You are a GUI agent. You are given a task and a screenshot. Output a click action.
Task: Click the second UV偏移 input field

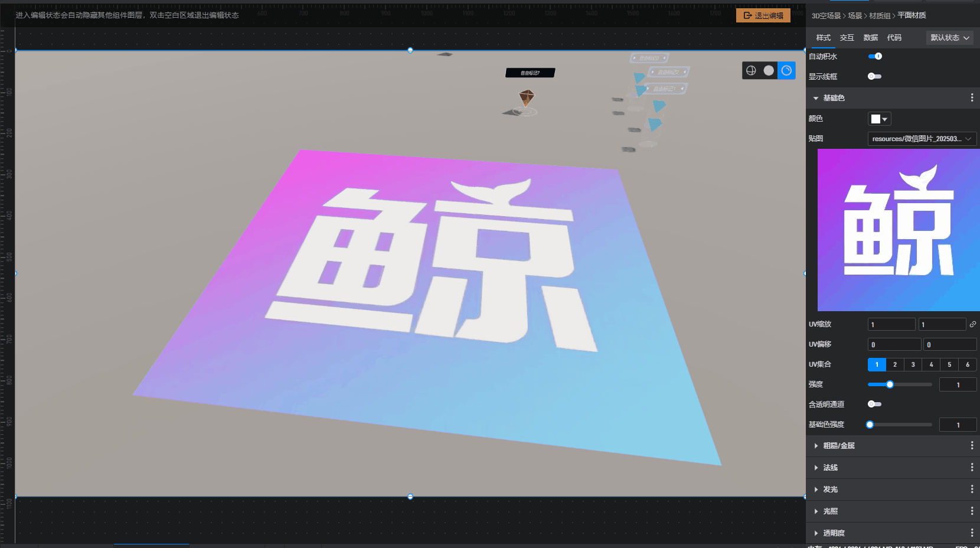950,344
